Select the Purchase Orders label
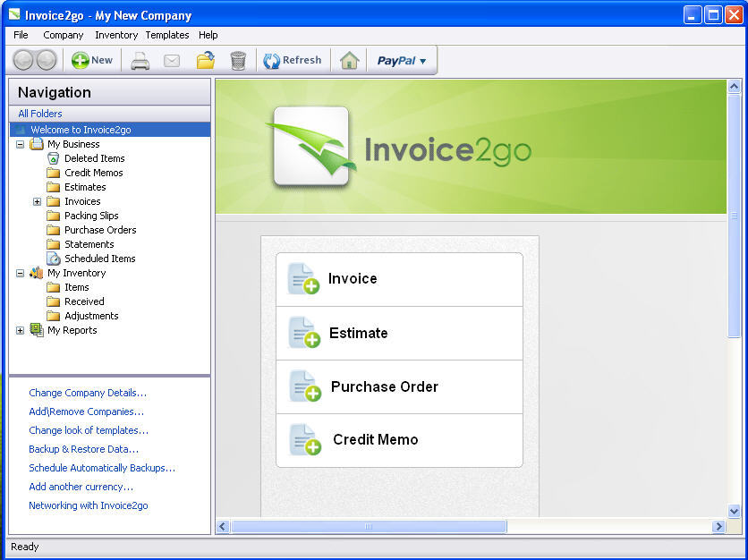The image size is (748, 560). click(100, 230)
